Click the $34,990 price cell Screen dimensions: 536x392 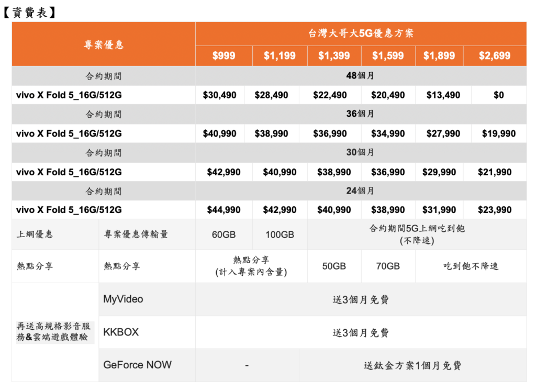[x=388, y=133]
